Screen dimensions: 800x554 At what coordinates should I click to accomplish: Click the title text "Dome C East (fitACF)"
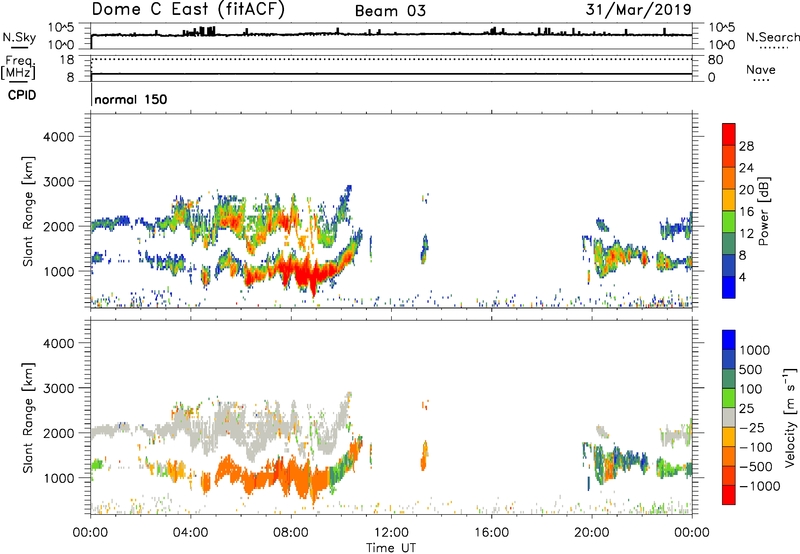188,9
